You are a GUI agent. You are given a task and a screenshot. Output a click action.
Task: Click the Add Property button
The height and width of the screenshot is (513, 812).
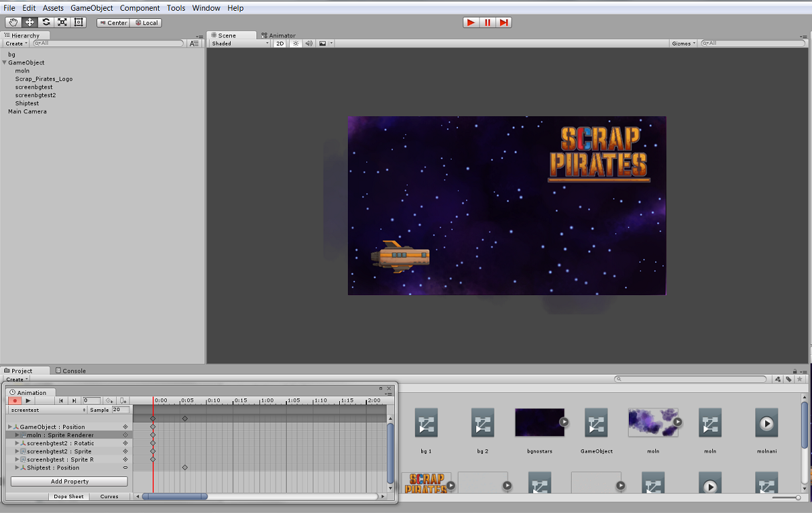(69, 481)
